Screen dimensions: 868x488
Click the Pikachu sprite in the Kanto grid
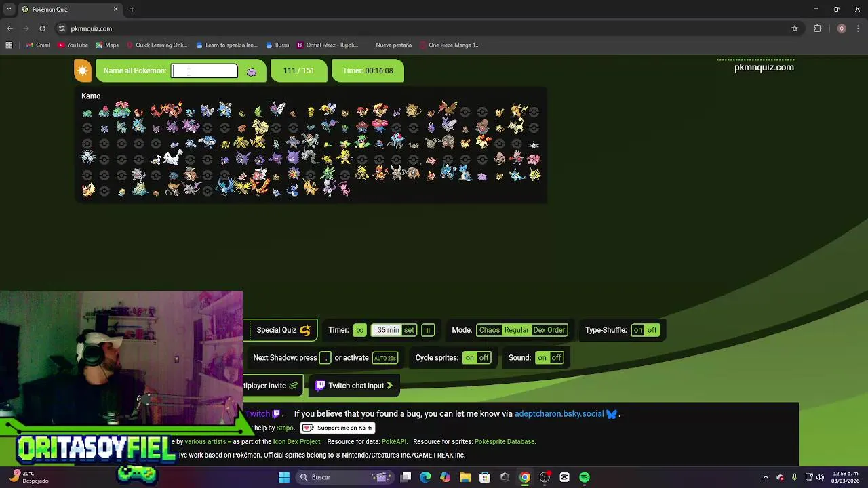[x=499, y=113]
